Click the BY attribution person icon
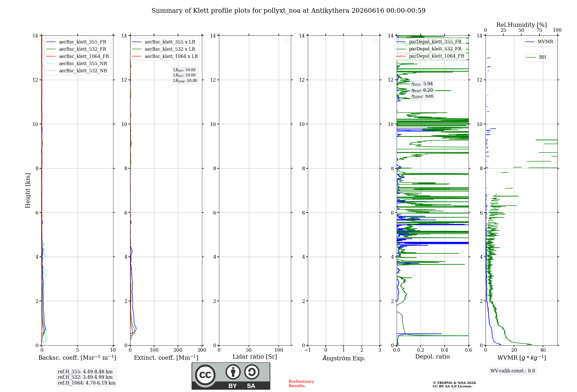Viewport: 577px width, 392px height. tap(233, 372)
